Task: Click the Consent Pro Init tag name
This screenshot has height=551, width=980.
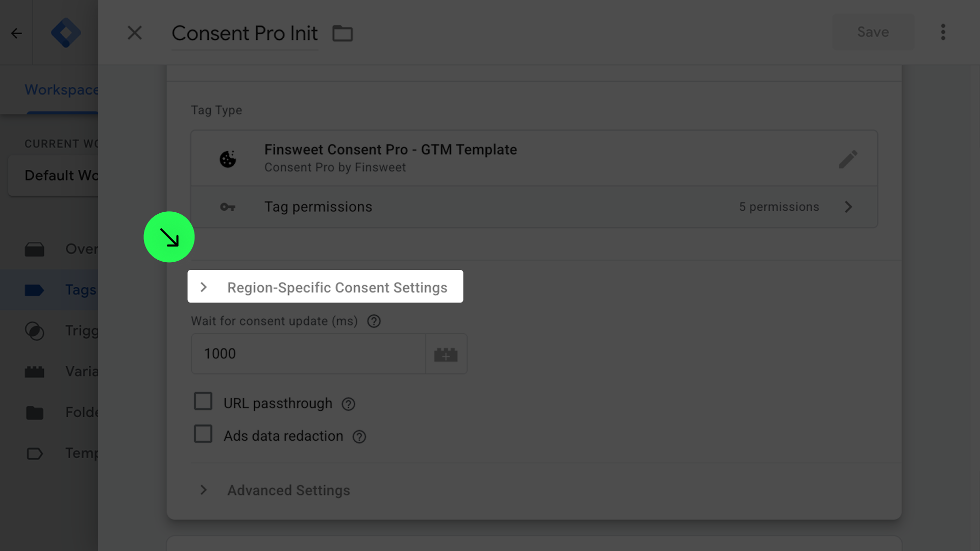Action: (x=244, y=34)
